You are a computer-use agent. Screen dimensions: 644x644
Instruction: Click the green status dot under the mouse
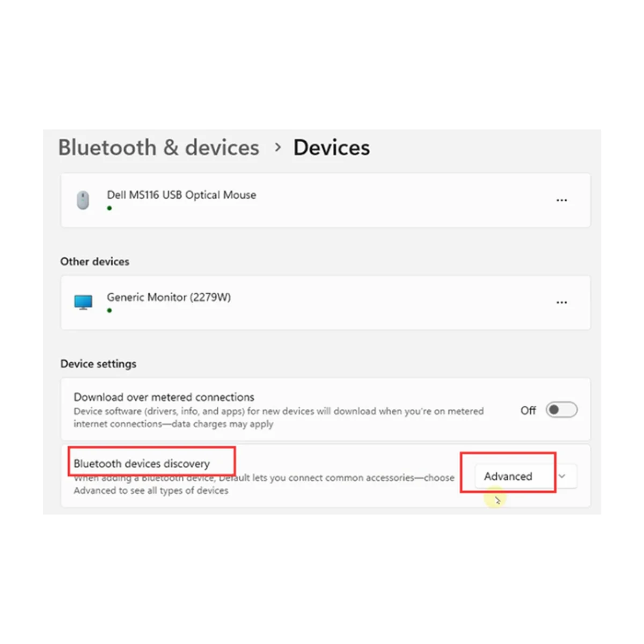[x=109, y=207]
